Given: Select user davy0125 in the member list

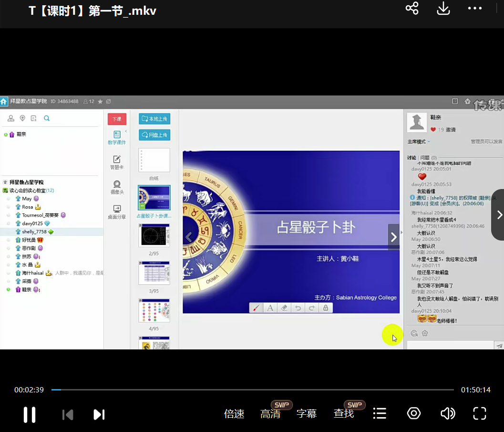Looking at the screenshot, I should point(32,223).
